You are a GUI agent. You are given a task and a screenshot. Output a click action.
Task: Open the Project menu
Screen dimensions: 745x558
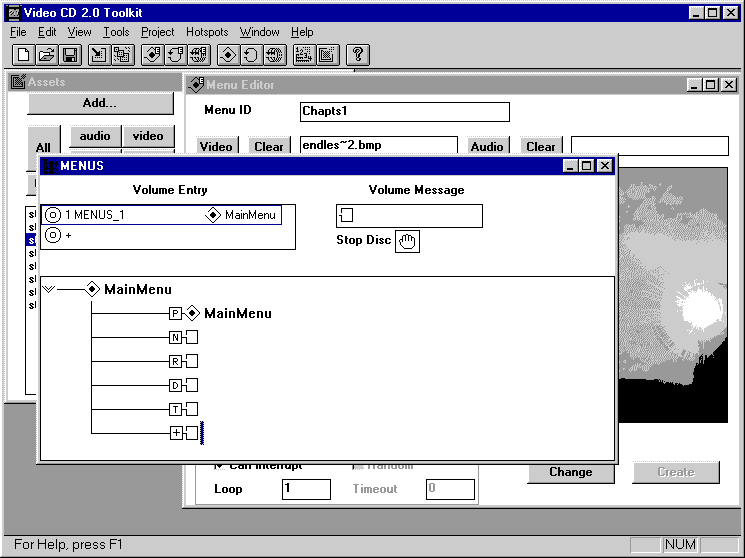coord(158,32)
